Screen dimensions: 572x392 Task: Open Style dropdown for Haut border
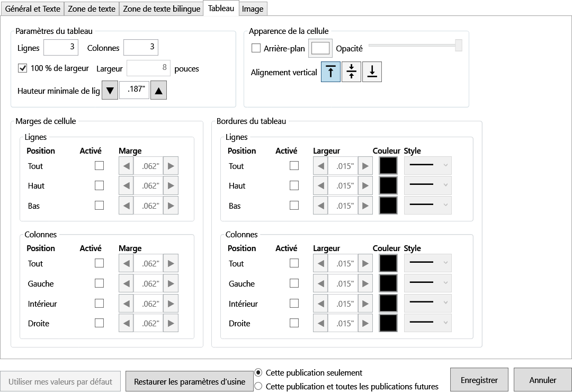tap(428, 185)
